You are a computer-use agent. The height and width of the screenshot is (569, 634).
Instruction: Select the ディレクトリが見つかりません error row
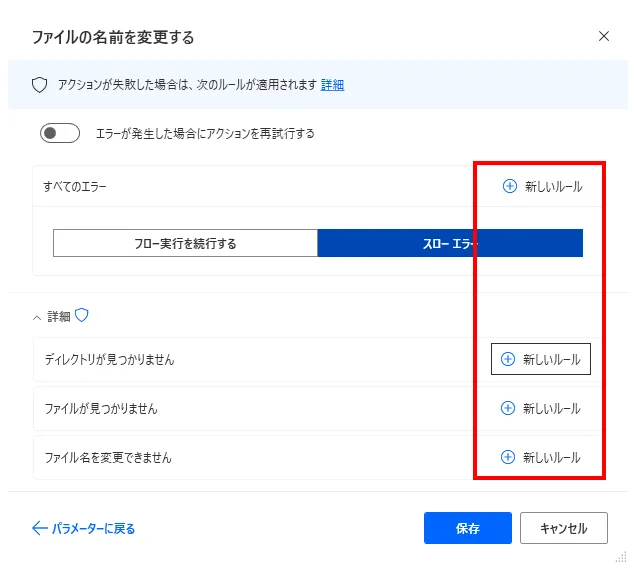pyautogui.click(x=109, y=359)
